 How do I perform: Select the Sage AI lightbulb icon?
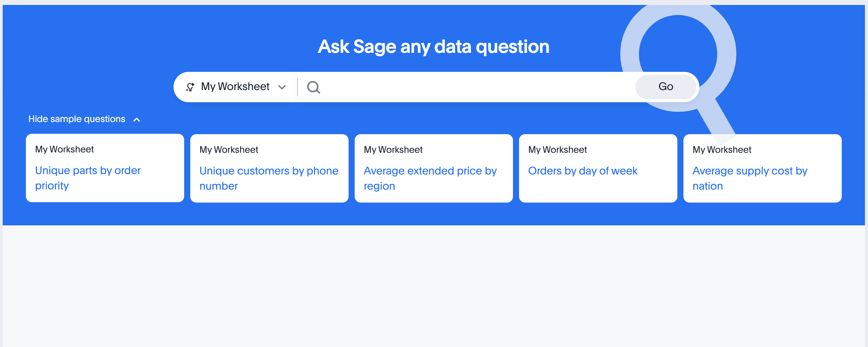[x=190, y=87]
